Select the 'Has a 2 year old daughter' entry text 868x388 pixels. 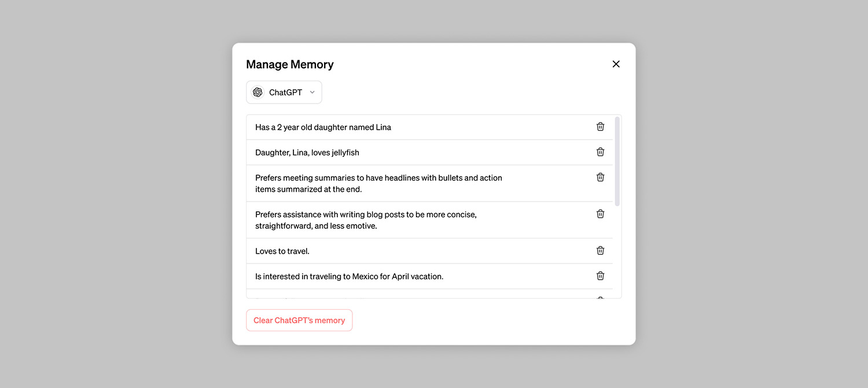pos(323,127)
